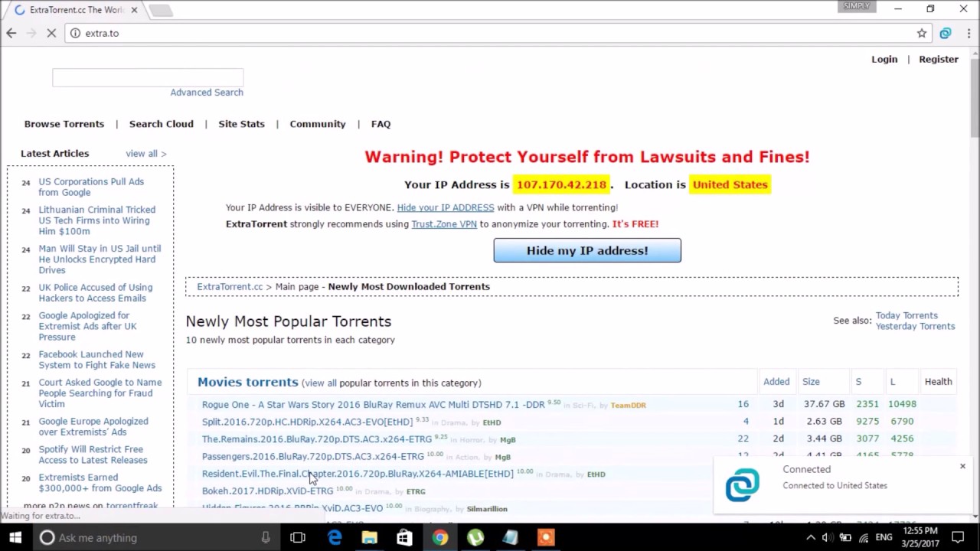Open the FAQ page

click(381, 124)
